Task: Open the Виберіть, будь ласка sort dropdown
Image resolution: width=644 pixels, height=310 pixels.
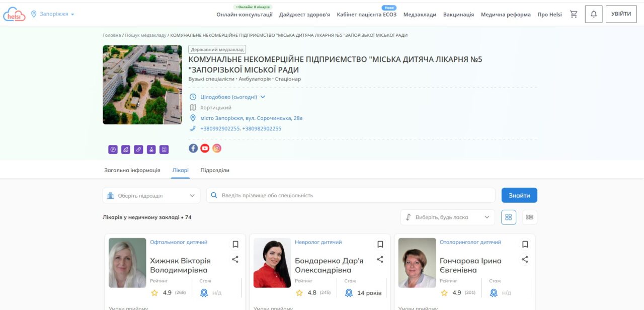Action: coord(448,217)
